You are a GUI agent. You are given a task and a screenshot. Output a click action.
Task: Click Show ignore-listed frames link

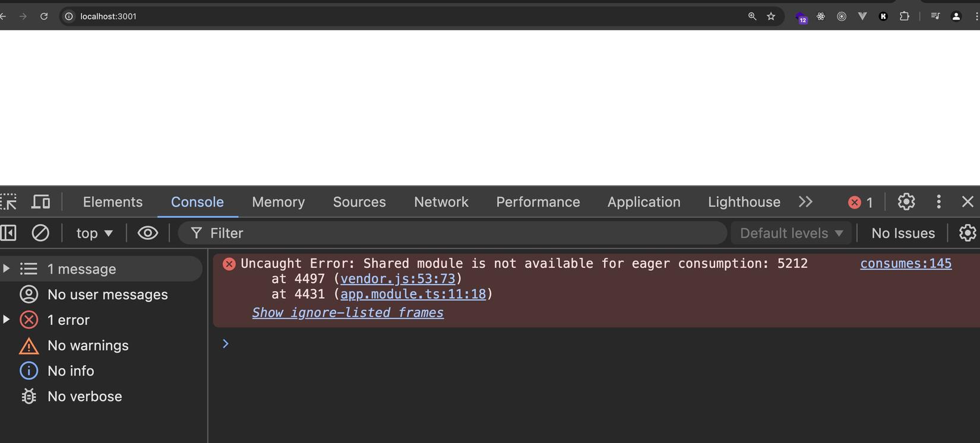347,312
